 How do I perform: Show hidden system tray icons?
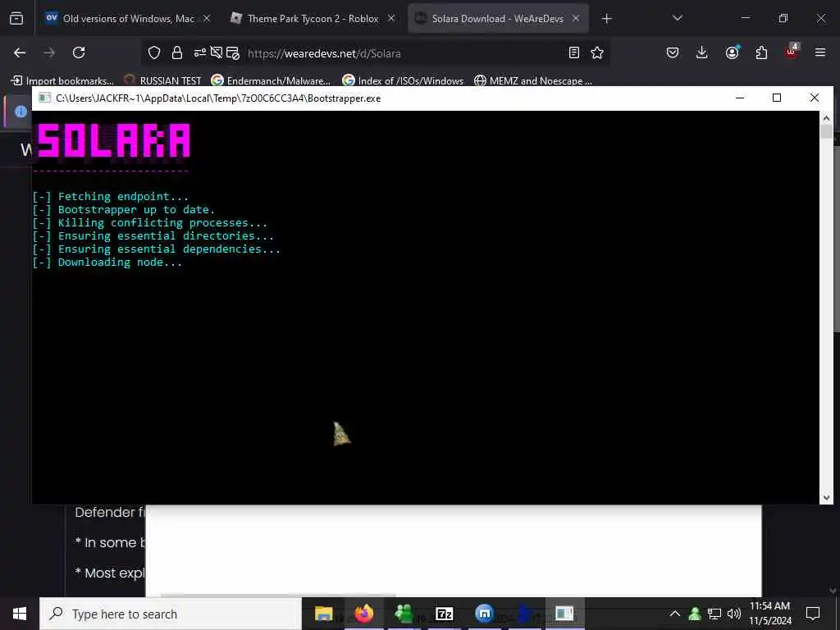(x=675, y=614)
